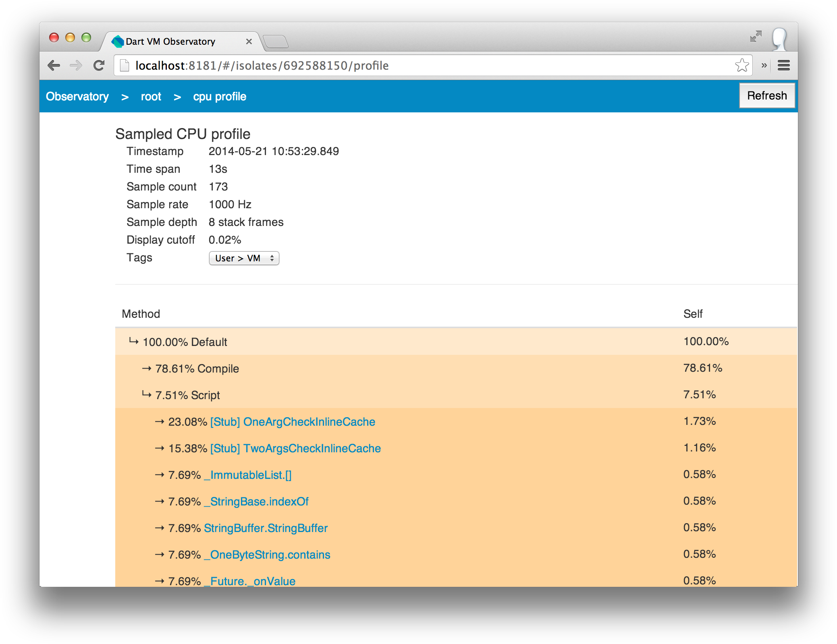Screen dimensions: 837x644
Task: Show hidden extensions via chevron icon
Action: tap(764, 65)
